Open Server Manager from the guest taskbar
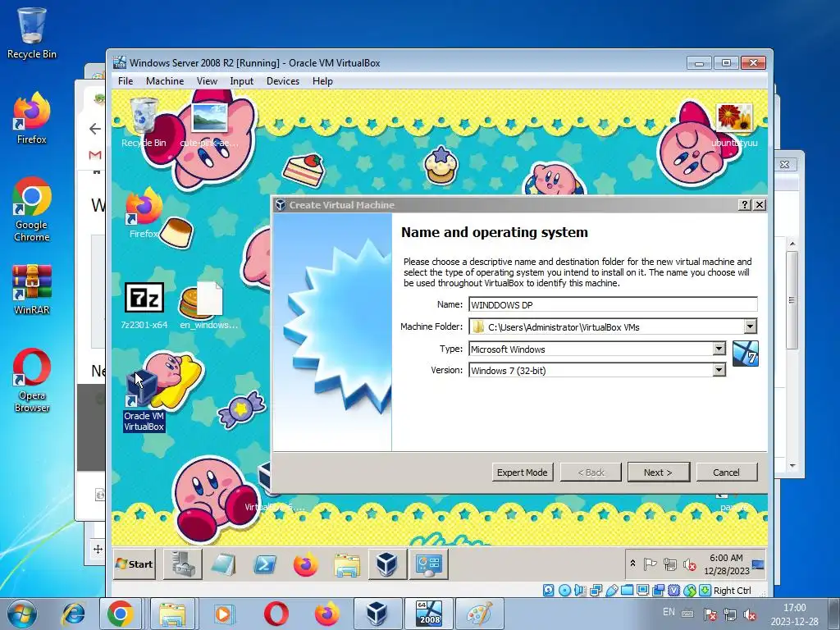 [183, 564]
